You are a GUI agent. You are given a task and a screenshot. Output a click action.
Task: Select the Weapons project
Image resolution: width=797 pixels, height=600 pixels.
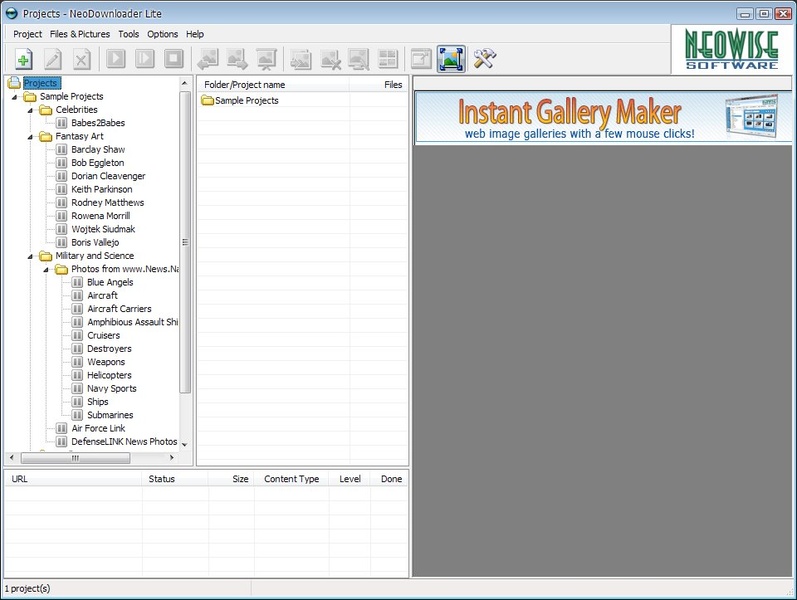click(106, 362)
